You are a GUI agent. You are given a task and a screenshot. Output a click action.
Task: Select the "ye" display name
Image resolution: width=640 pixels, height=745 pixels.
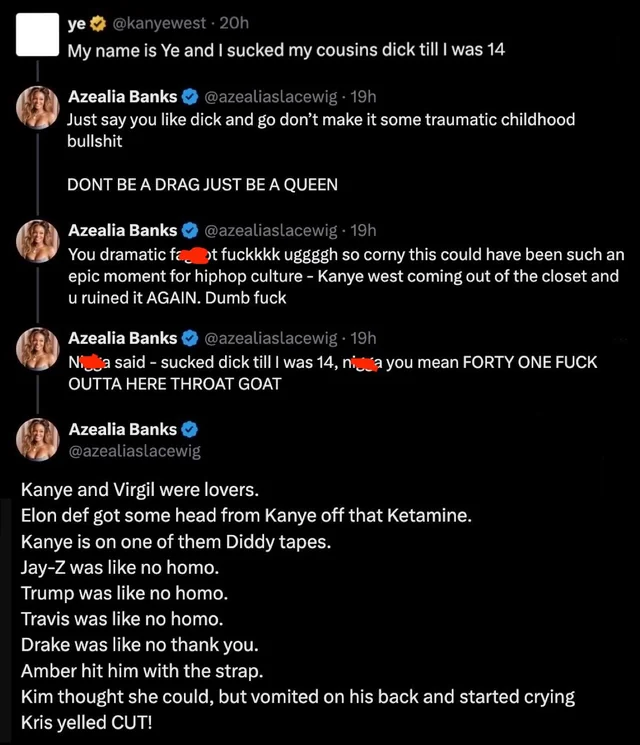(x=77, y=24)
